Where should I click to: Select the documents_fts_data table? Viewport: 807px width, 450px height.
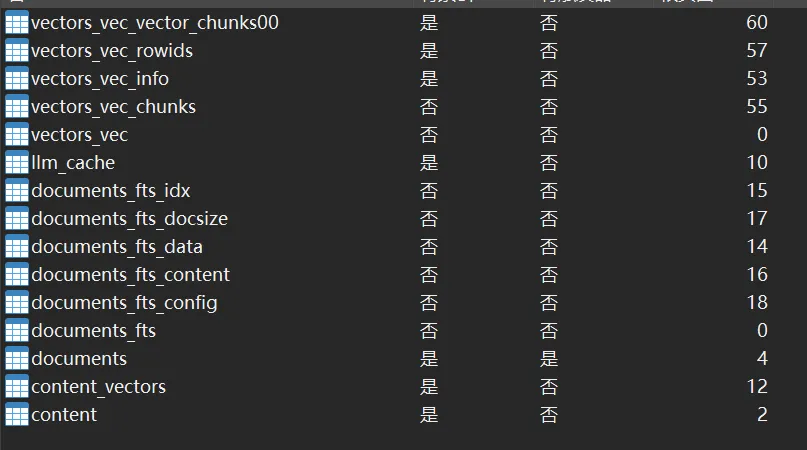click(116, 247)
